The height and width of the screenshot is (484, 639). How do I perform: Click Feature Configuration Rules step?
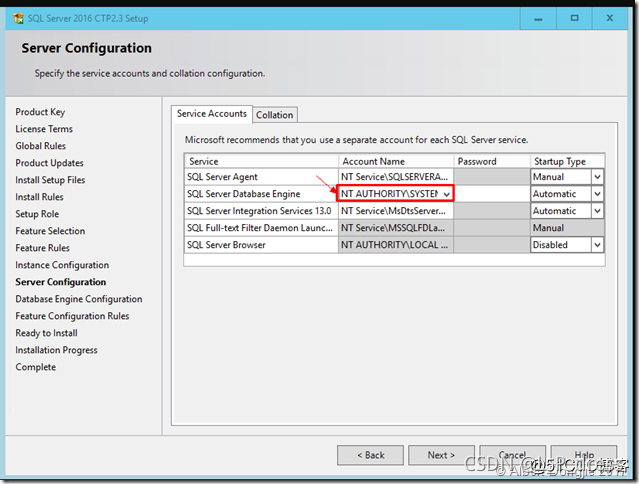(72, 316)
